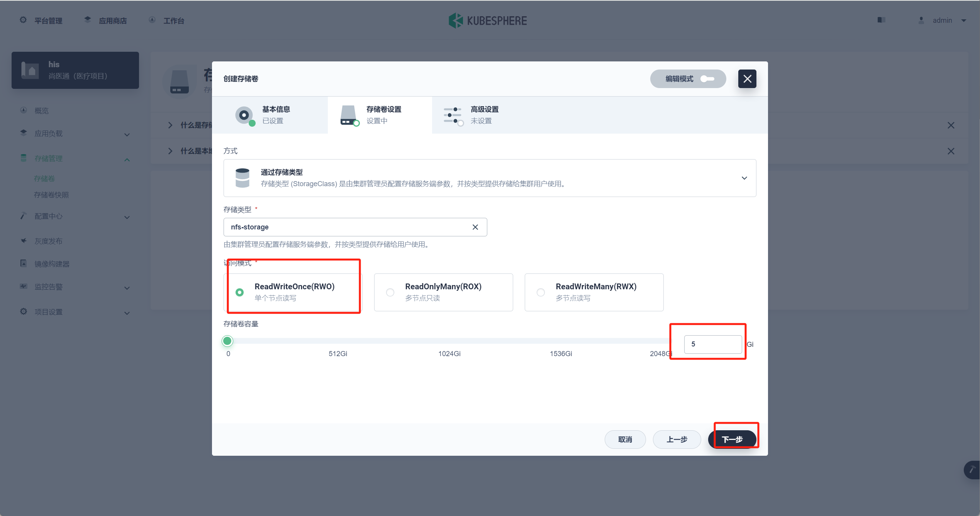Click the 1536Gi mark on capacity slider
980x516 pixels.
[561, 354]
